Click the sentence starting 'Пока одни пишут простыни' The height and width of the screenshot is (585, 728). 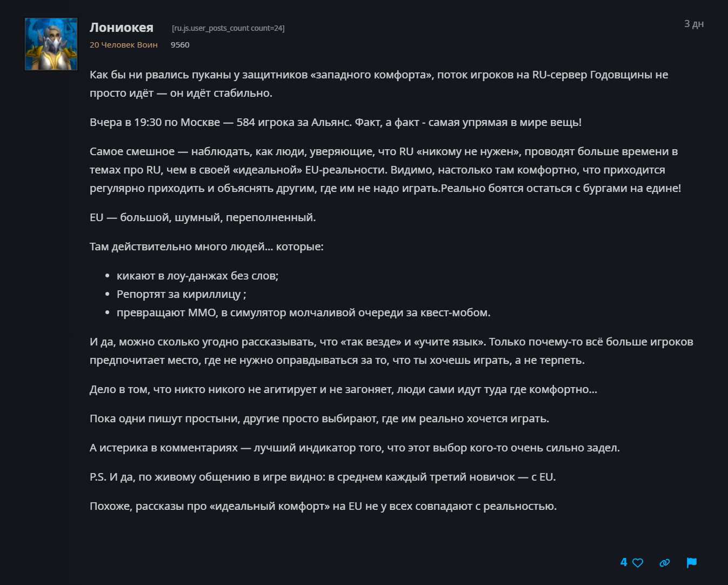319,418
